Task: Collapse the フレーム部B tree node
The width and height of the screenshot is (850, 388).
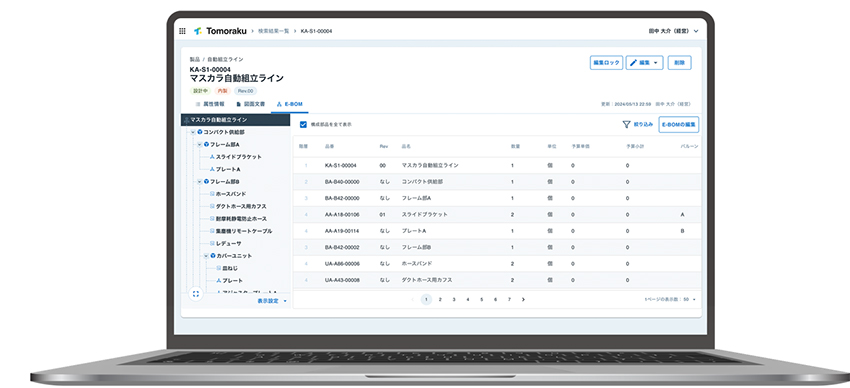Action: click(199, 182)
